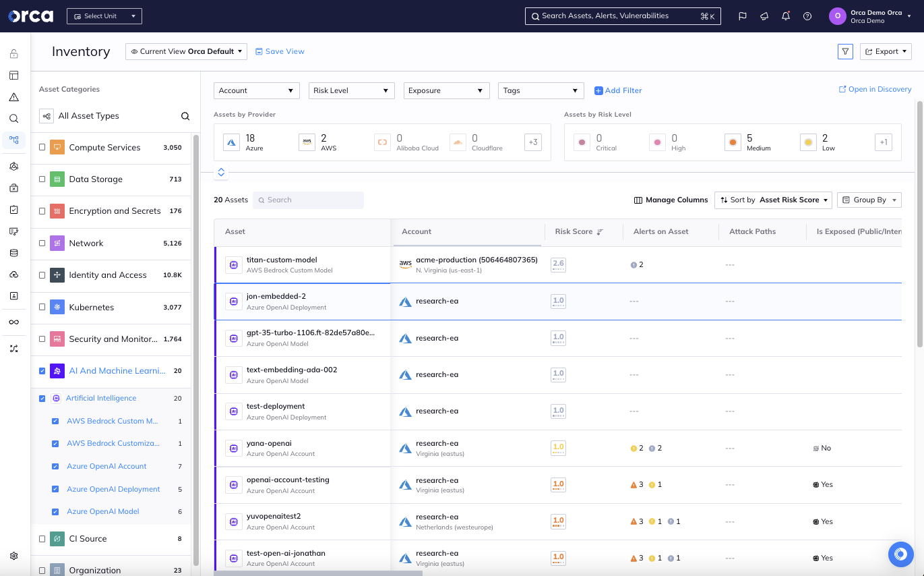Expand the Sort by Asset Risk Score dropdown
The width and height of the screenshot is (924, 576).
point(773,200)
